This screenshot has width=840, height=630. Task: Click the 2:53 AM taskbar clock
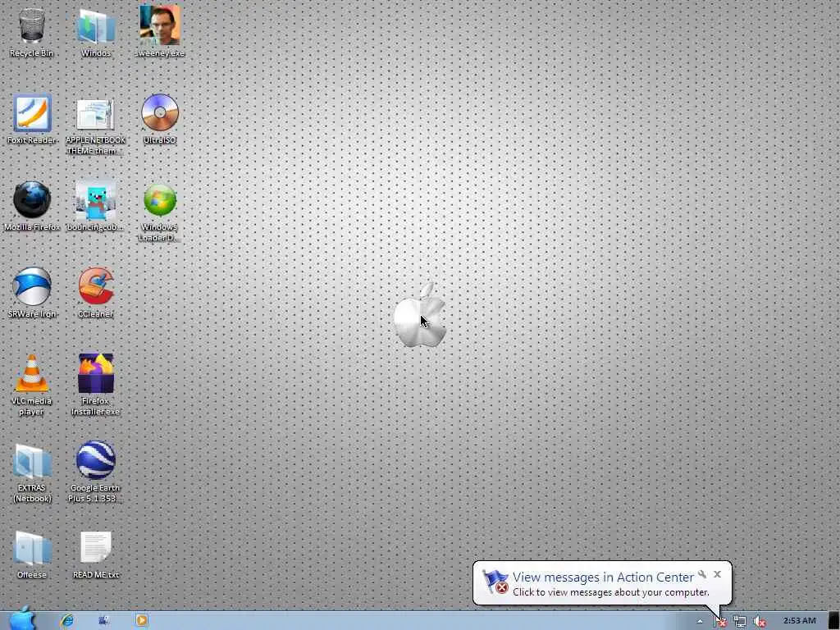point(799,620)
